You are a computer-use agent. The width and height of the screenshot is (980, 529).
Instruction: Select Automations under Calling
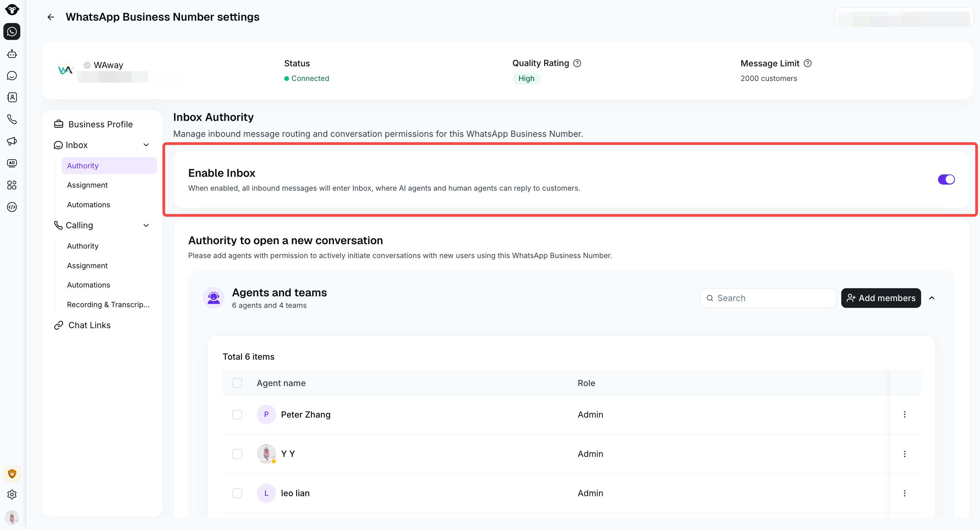pos(88,285)
